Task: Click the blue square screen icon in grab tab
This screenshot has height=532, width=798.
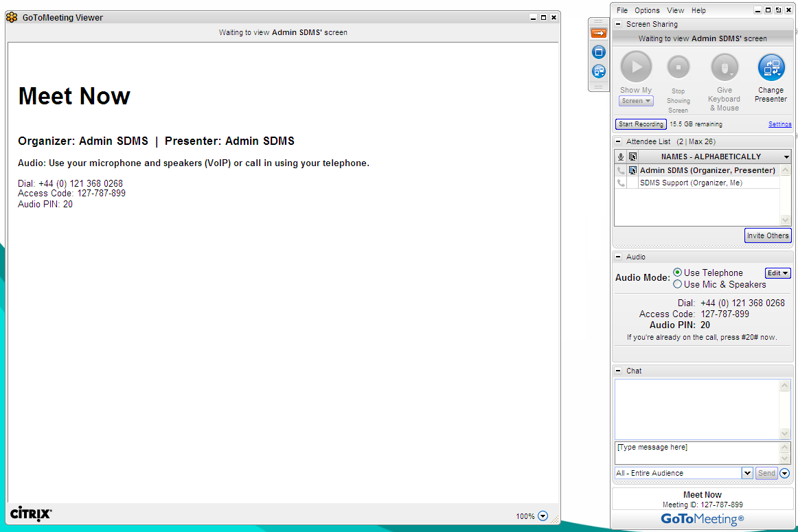Action: coord(599,52)
